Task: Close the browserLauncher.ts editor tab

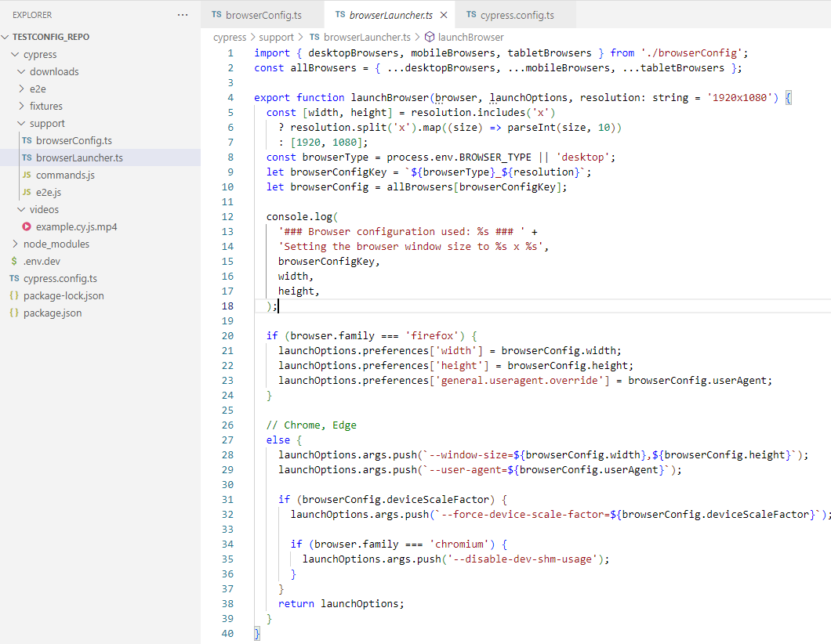Action: (444, 15)
